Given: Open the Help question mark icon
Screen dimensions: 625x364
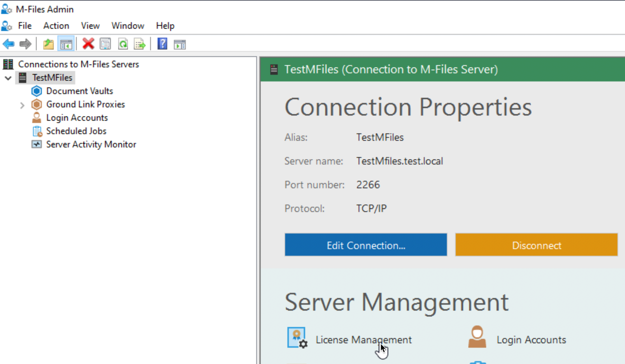Looking at the screenshot, I should pyautogui.click(x=162, y=44).
